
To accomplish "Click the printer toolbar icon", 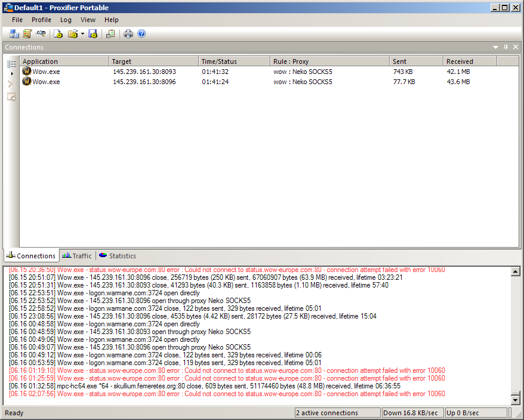I will pos(128,34).
